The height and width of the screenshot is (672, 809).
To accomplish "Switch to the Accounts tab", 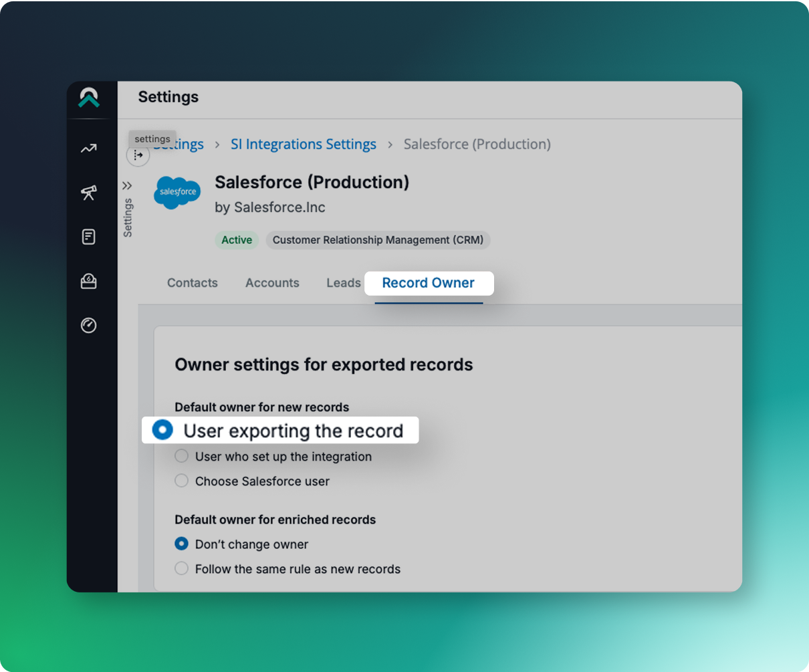I will click(x=272, y=283).
